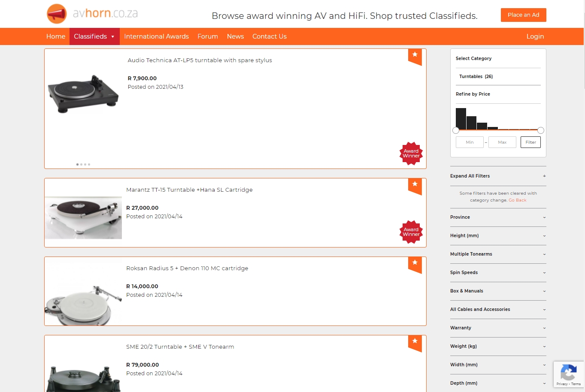Open Audio Technica AT-LP5 turntable listing title

(x=200, y=60)
